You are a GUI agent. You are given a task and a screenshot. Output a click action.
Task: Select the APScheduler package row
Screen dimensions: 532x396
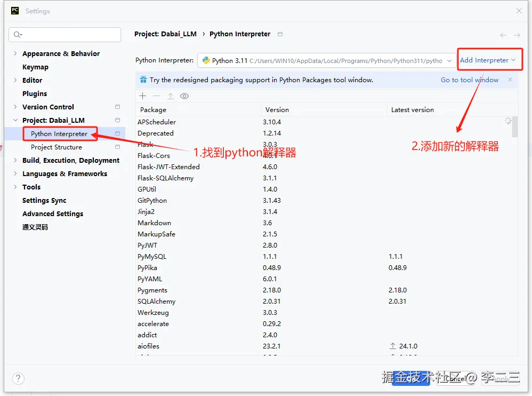[324, 122]
